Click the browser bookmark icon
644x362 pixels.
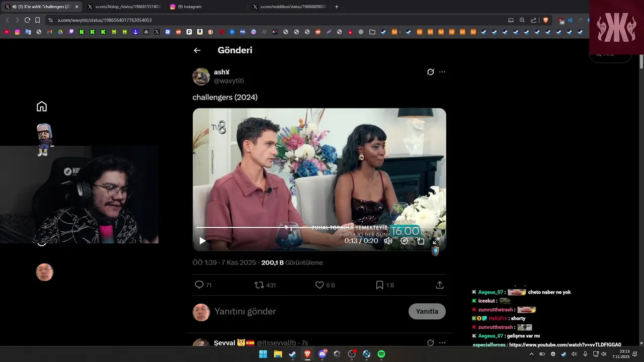(x=37, y=20)
